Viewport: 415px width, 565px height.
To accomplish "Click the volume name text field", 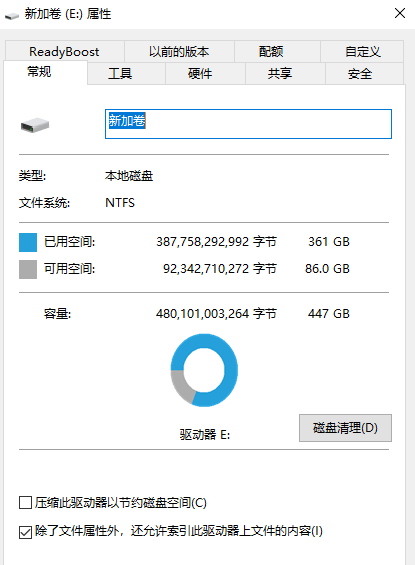I will (248, 124).
